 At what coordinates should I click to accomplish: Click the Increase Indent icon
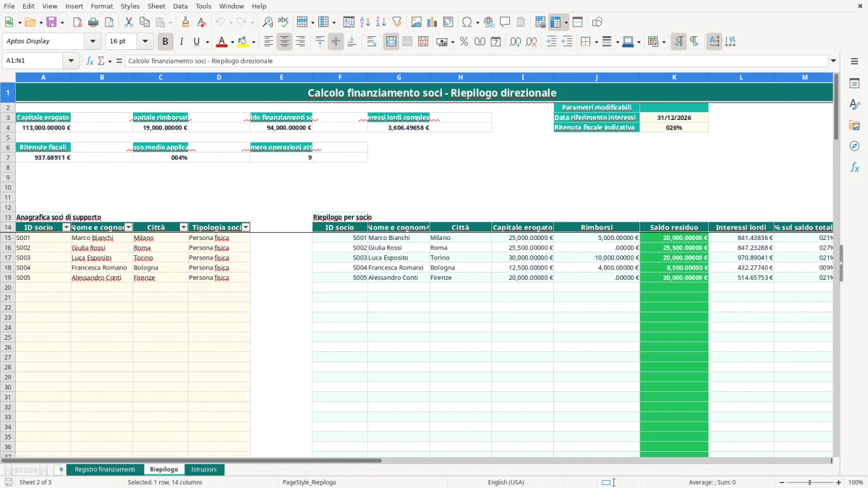pos(551,42)
